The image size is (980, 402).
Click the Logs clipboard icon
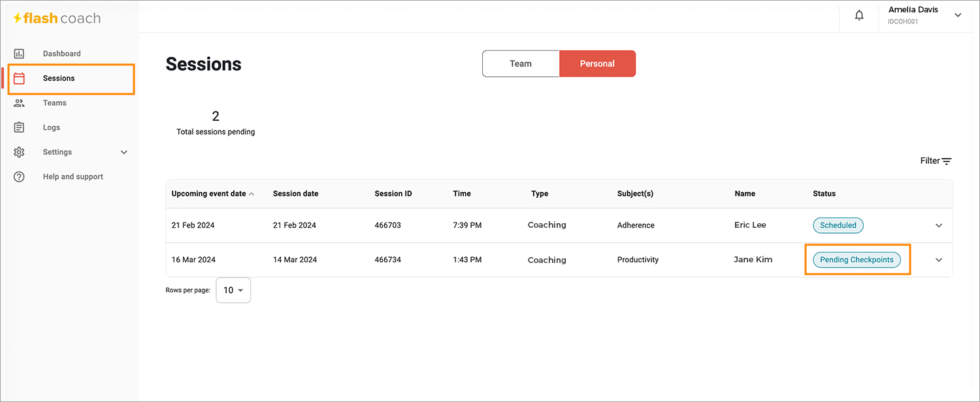(x=19, y=127)
